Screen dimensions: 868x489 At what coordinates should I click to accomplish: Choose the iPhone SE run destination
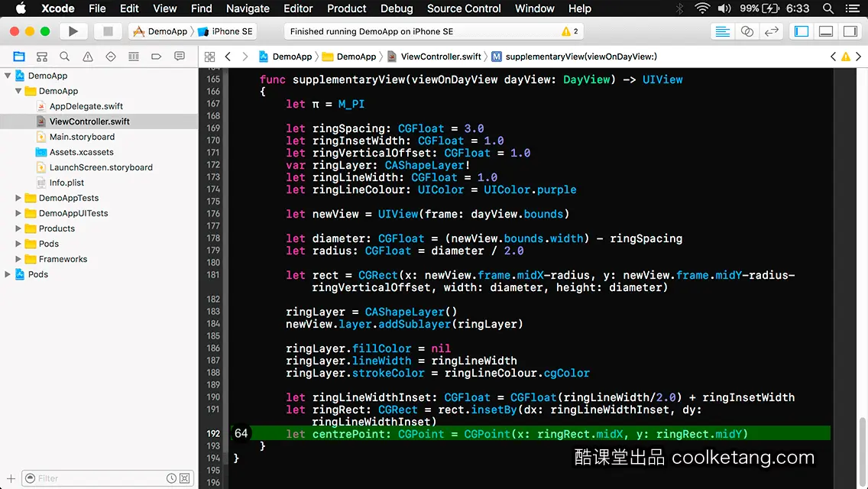click(225, 31)
